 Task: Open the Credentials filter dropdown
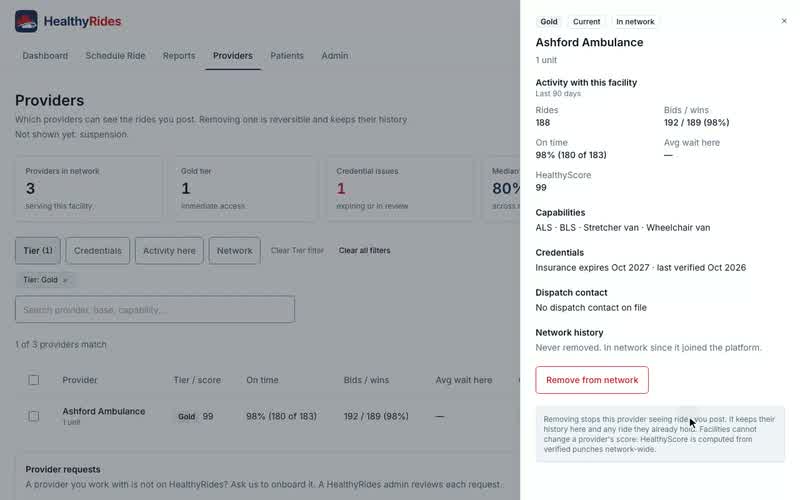point(97,251)
